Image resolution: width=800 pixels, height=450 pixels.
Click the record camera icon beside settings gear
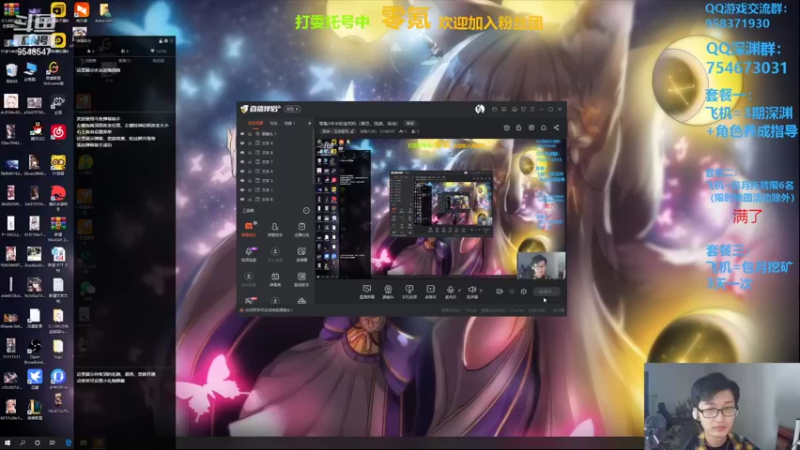(x=499, y=291)
